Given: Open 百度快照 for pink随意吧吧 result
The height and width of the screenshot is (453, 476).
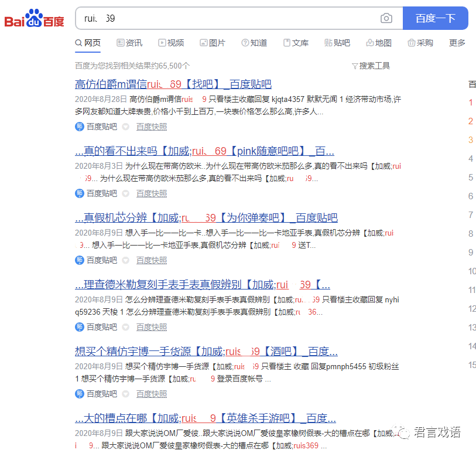Looking at the screenshot, I should 152,193.
